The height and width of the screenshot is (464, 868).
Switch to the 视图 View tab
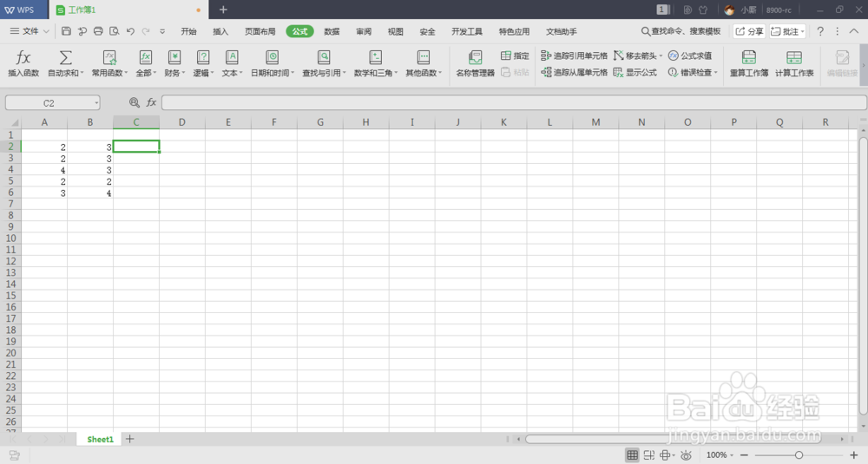click(395, 31)
